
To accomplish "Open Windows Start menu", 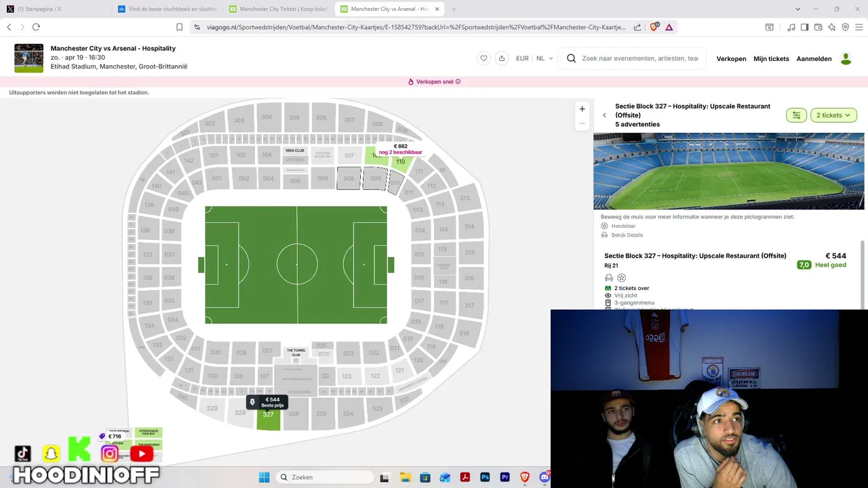I will [264, 477].
